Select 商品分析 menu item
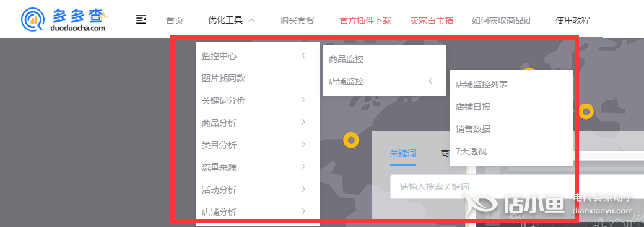 click(258, 123)
